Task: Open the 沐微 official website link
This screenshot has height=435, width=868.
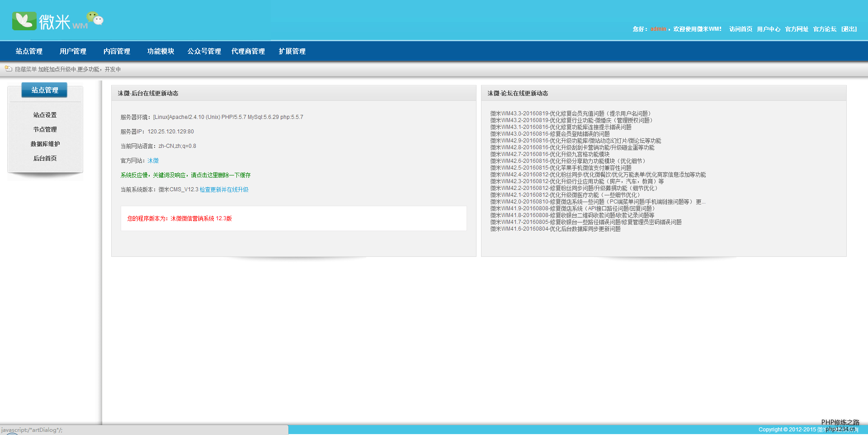Action: [153, 161]
